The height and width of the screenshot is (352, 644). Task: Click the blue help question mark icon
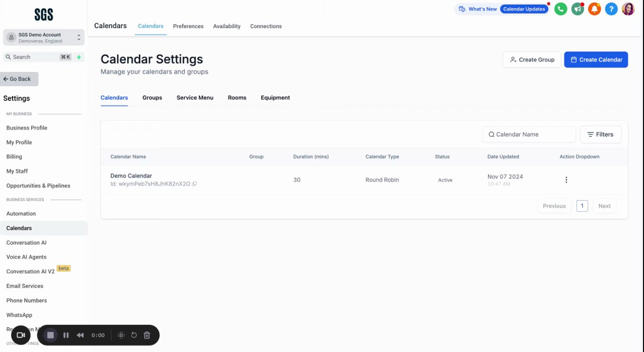tap(611, 9)
